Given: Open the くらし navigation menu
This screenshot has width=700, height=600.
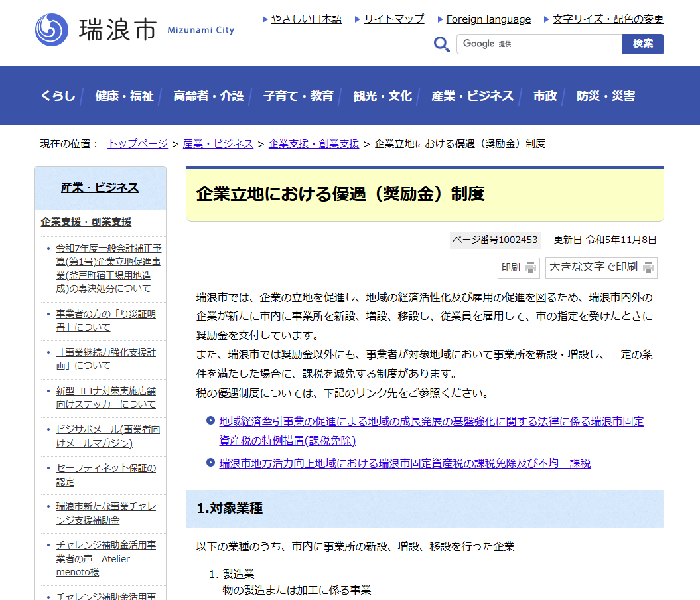Looking at the screenshot, I should (x=58, y=96).
